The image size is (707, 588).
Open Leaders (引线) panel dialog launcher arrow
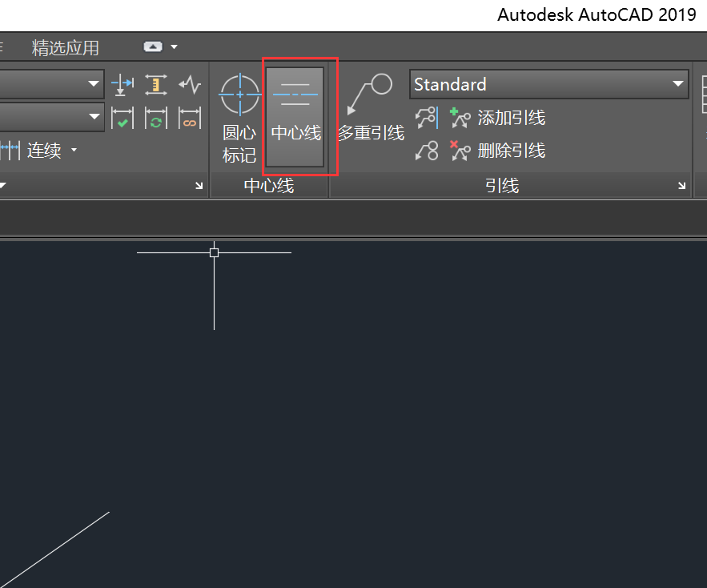681,186
